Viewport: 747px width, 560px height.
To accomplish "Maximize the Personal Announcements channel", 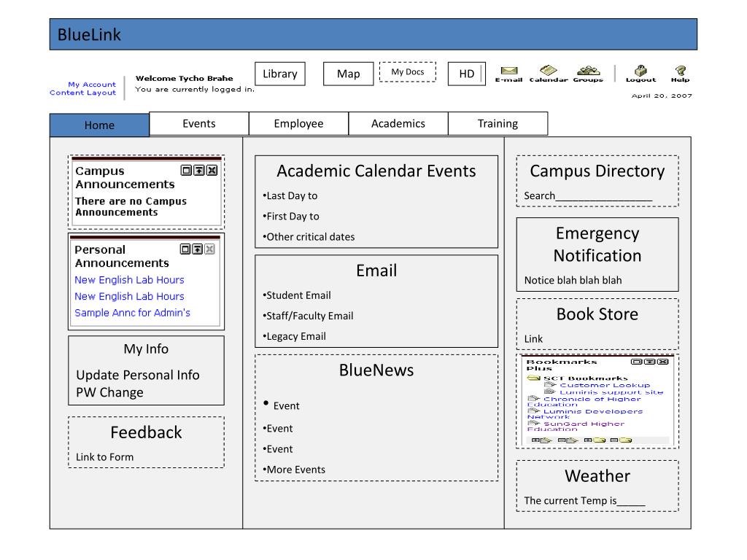I will [185, 249].
